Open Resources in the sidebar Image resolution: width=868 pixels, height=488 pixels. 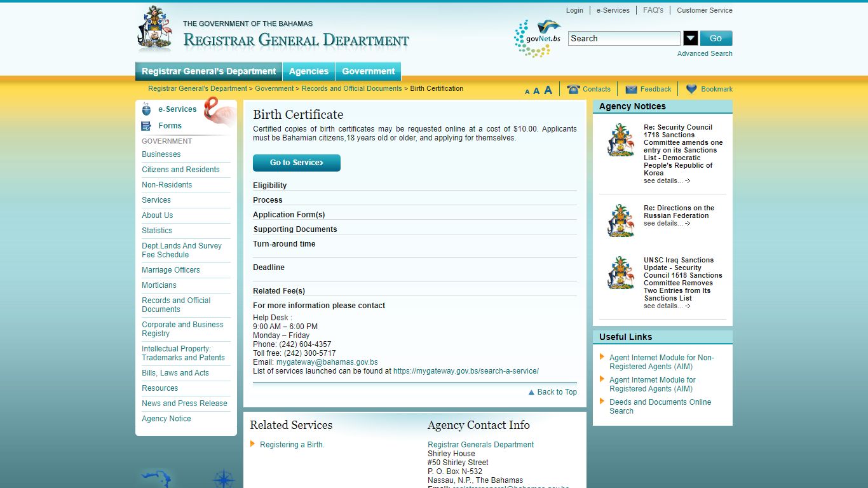coord(160,388)
